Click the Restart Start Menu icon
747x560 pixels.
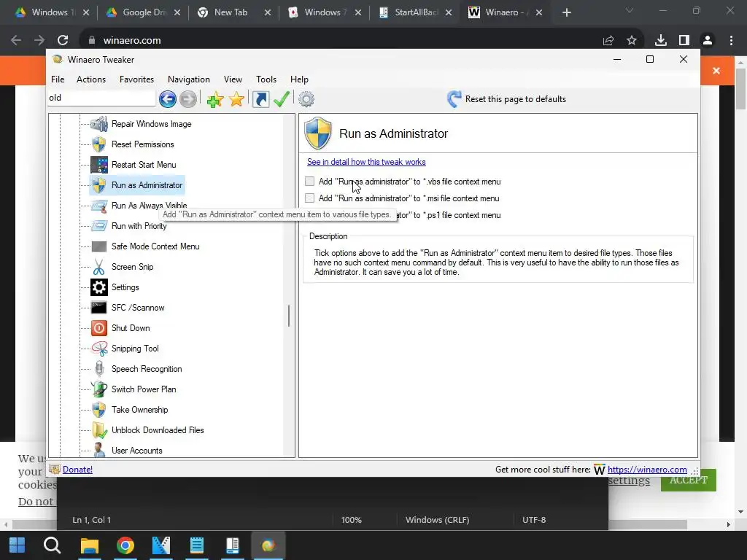point(99,165)
